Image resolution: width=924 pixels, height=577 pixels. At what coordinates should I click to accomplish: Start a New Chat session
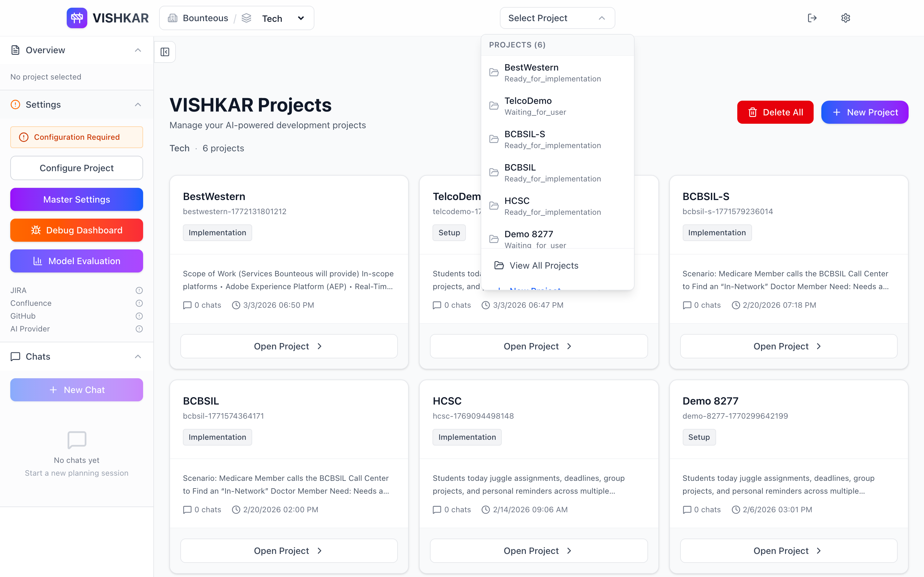coord(76,389)
